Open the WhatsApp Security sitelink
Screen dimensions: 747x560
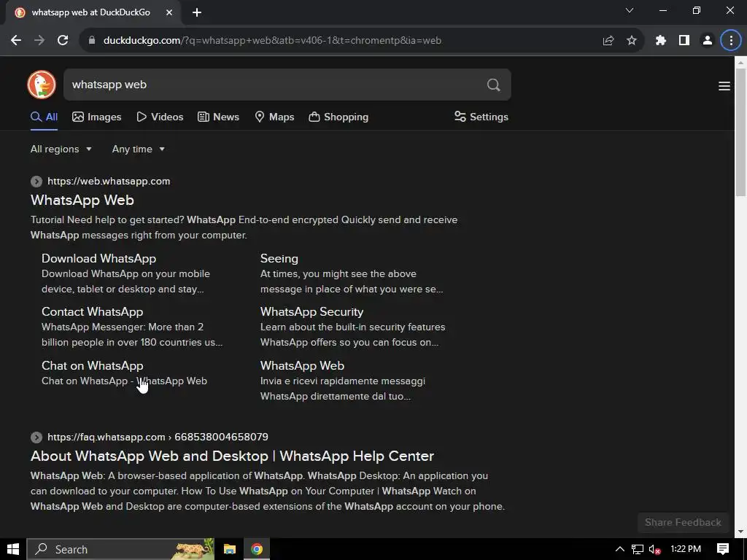click(x=311, y=312)
